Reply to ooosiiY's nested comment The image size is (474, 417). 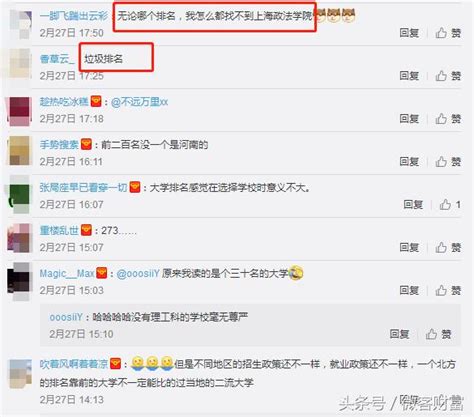[x=399, y=334]
